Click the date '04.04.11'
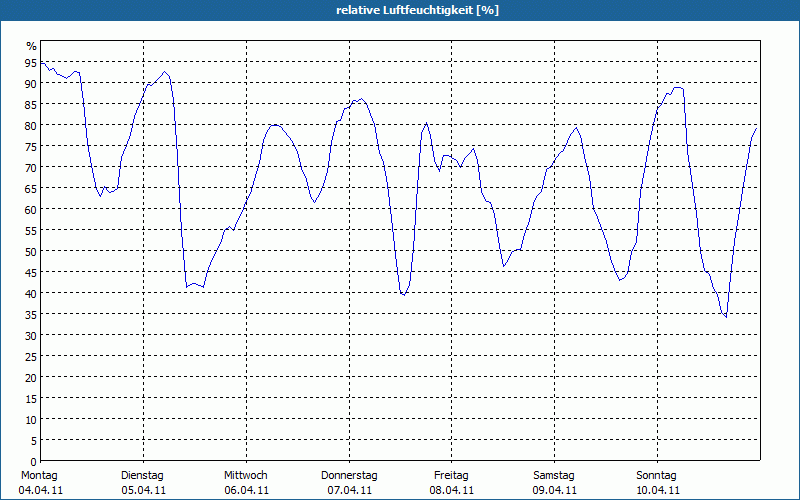Viewport: 800px width, 500px height. click(x=41, y=490)
